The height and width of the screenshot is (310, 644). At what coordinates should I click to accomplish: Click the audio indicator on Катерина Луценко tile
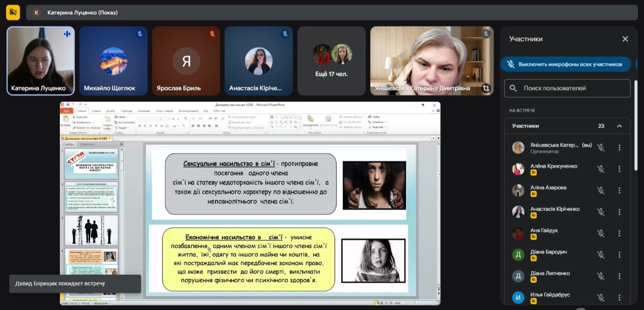66,34
